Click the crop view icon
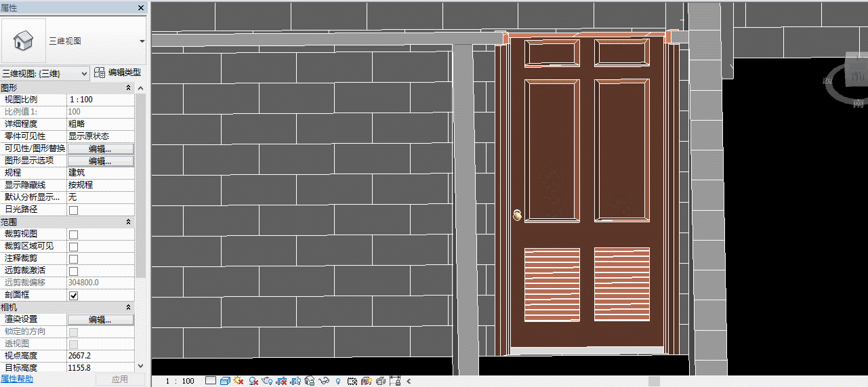The width and height of the screenshot is (868, 387). [x=281, y=381]
